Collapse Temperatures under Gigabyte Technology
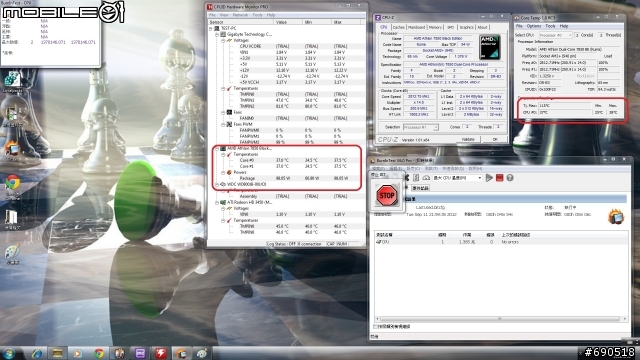The image size is (640, 360). tap(223, 89)
